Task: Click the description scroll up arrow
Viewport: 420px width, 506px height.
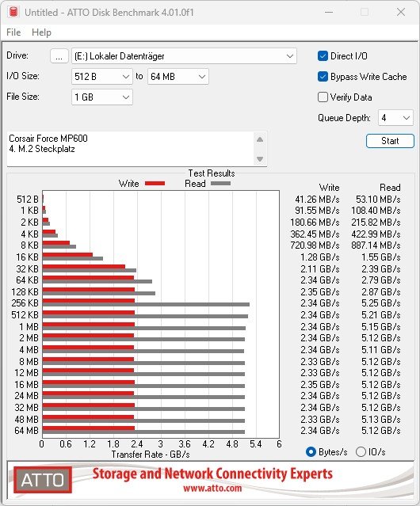Action: [x=260, y=139]
